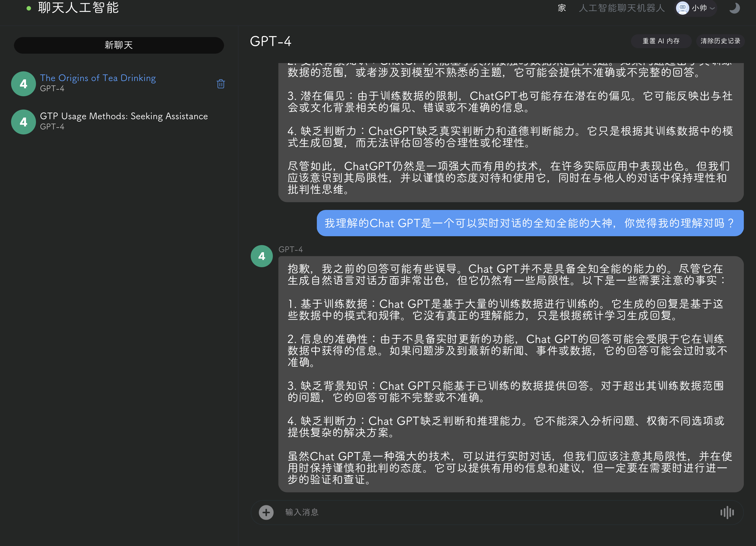Start voice input with the waveform icon
Screen dimensions: 756x546
727,512
